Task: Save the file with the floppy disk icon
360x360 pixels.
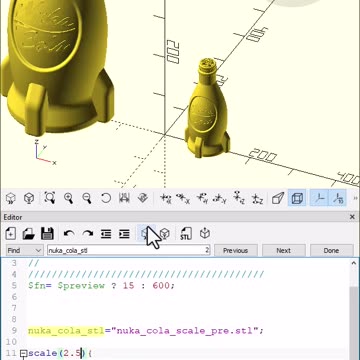Action: coord(47,234)
